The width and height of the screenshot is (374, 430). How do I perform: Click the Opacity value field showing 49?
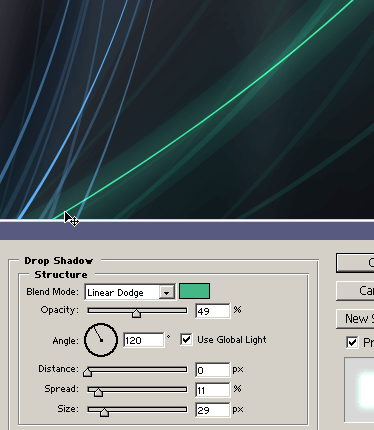pos(213,311)
